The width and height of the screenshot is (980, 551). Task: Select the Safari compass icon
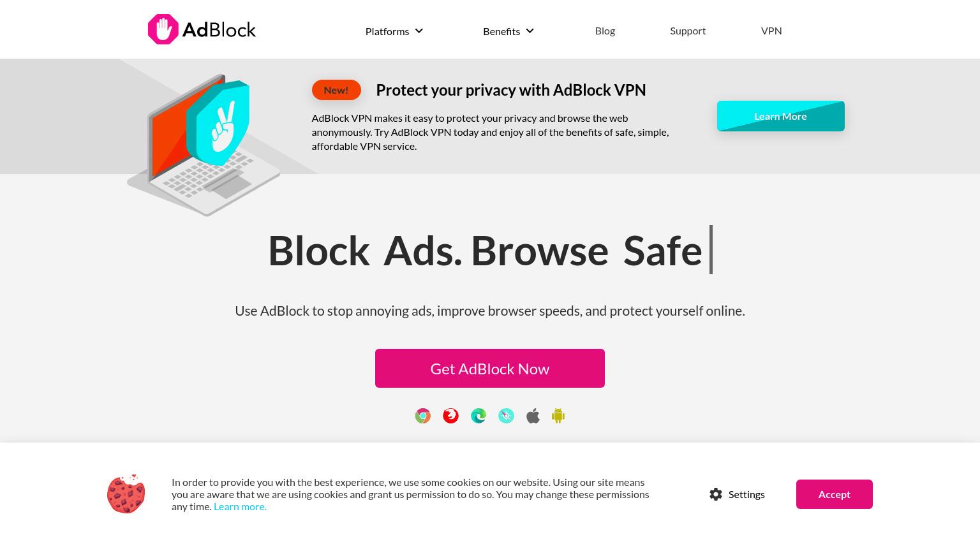[506, 416]
